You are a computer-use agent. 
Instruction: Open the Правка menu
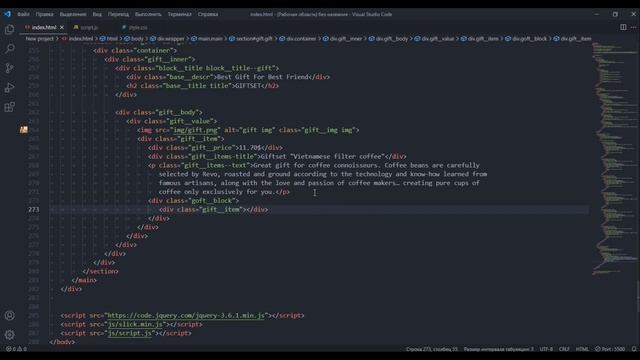pyautogui.click(x=44, y=14)
